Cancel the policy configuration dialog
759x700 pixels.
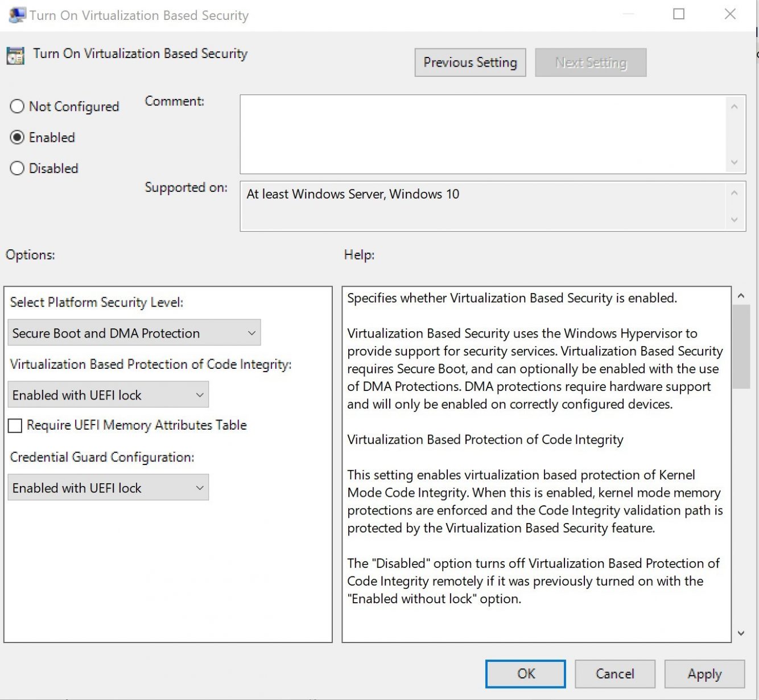(x=614, y=674)
